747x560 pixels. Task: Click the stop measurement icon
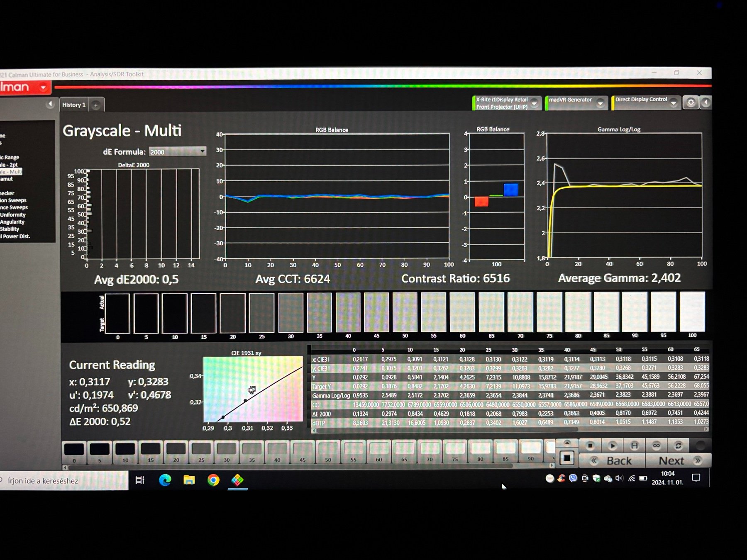590,446
